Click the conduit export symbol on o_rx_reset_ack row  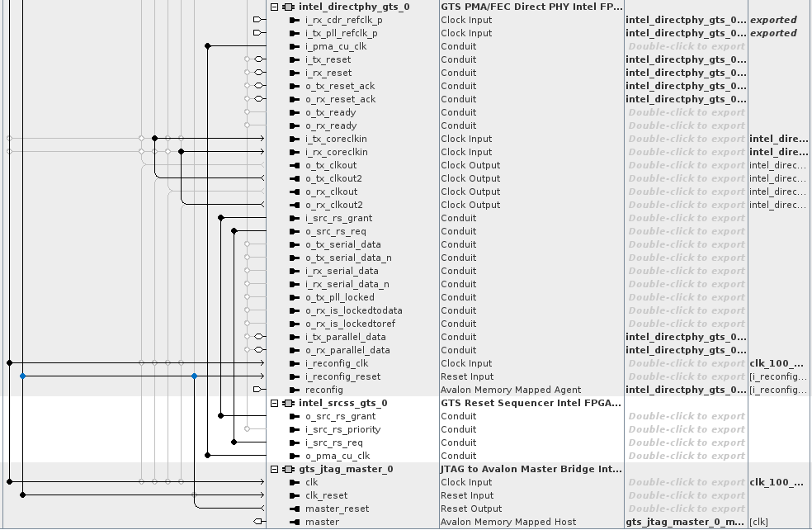point(259,99)
